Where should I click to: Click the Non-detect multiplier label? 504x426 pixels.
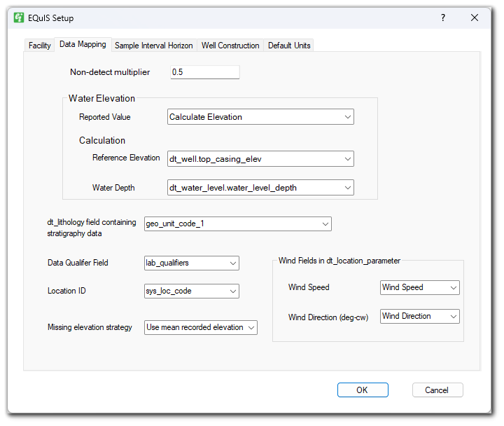110,72
